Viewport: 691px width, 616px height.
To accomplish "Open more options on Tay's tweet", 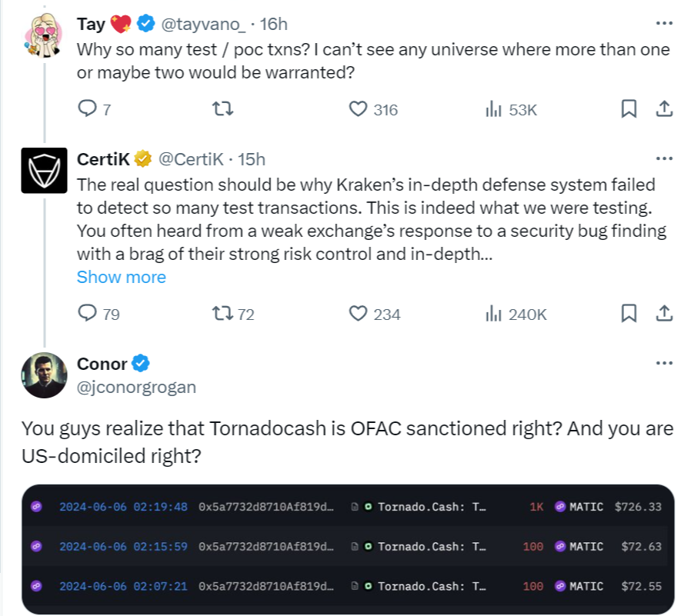I will coord(664,23).
